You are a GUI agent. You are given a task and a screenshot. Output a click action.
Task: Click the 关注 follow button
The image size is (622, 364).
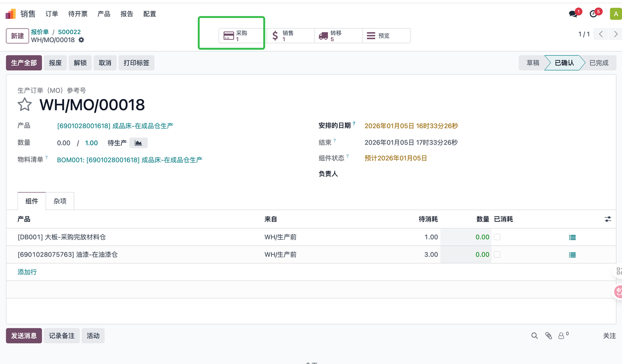click(609, 335)
